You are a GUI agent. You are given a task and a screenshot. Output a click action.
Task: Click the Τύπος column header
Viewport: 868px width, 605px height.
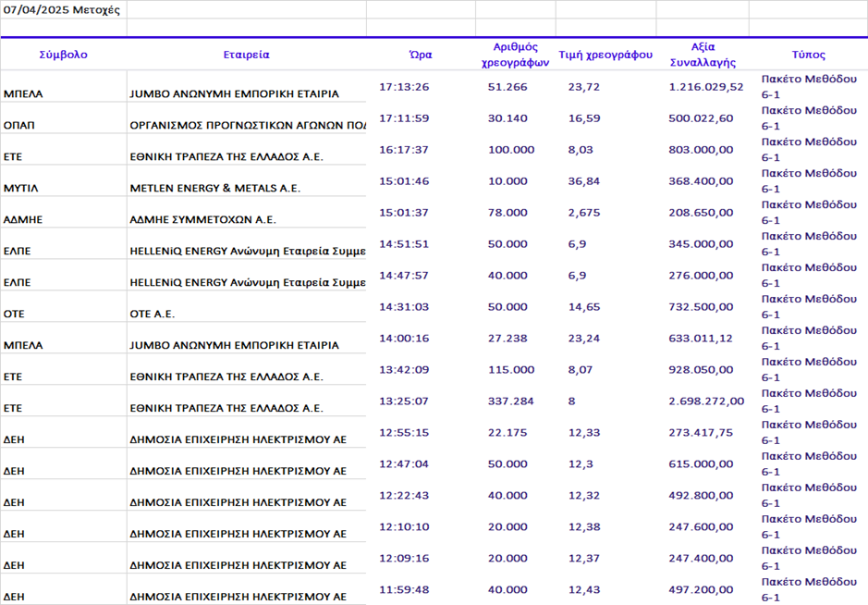click(x=808, y=55)
